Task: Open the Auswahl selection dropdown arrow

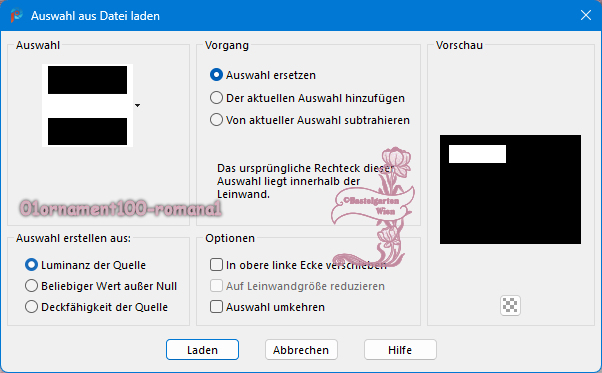Action: coord(137,105)
